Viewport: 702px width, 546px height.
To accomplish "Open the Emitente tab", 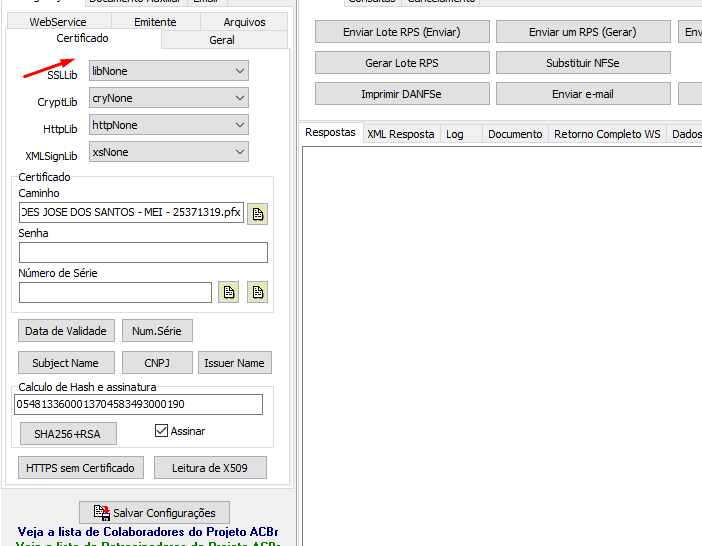I will tap(155, 22).
